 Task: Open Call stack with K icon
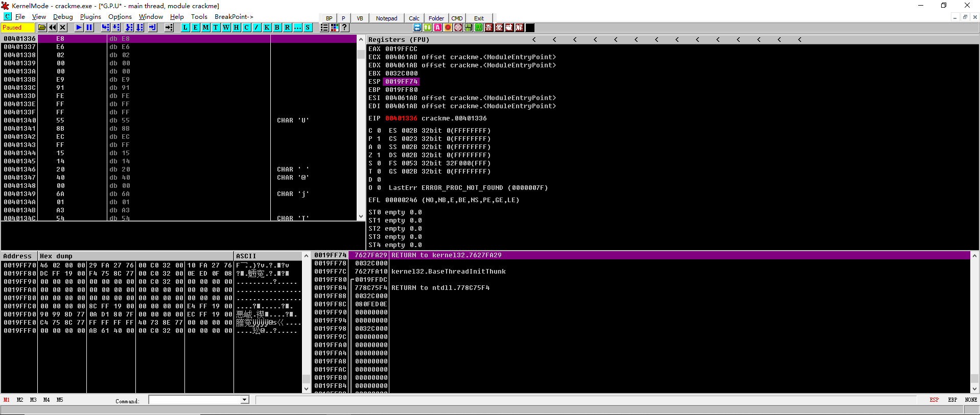pos(267,28)
